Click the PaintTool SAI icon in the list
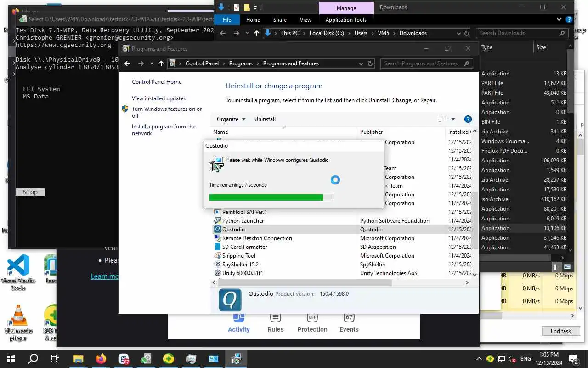 click(218, 212)
